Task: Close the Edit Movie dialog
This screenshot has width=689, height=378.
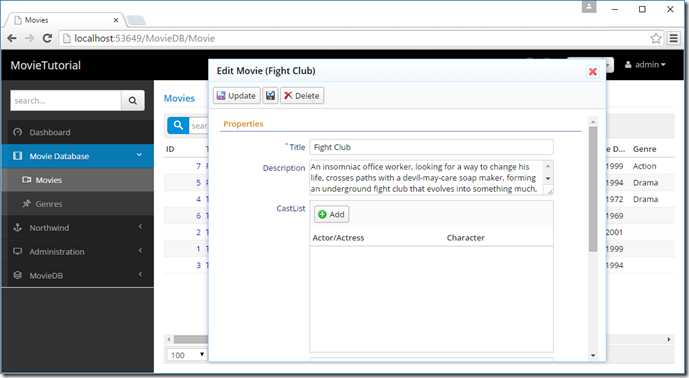Action: [x=592, y=72]
